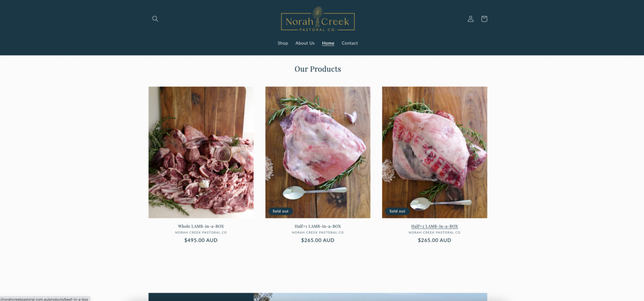Viewport: 644px width, 301px height.
Task: Open the Half#1 LAMB-in-a-BOX product image
Action: click(x=318, y=152)
